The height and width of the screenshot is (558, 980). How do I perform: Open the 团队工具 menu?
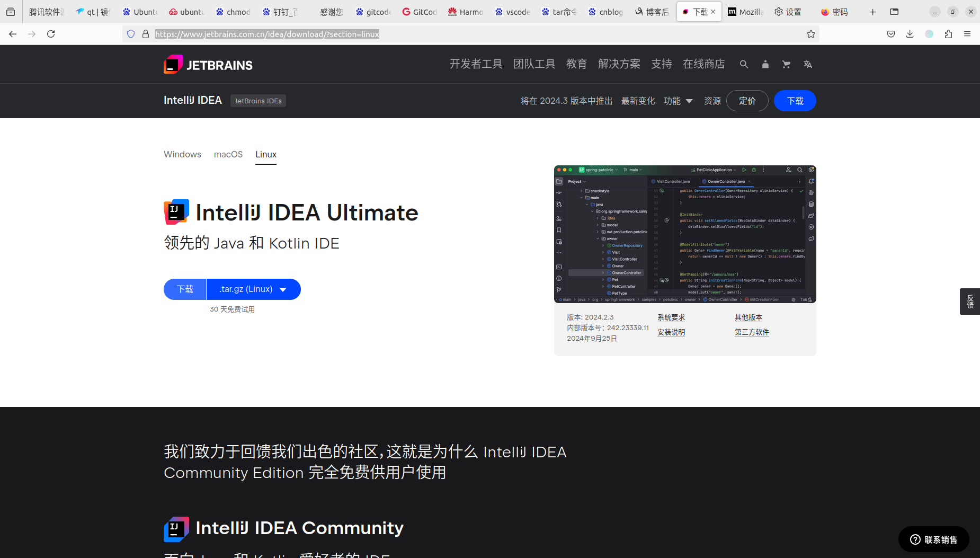tap(534, 64)
